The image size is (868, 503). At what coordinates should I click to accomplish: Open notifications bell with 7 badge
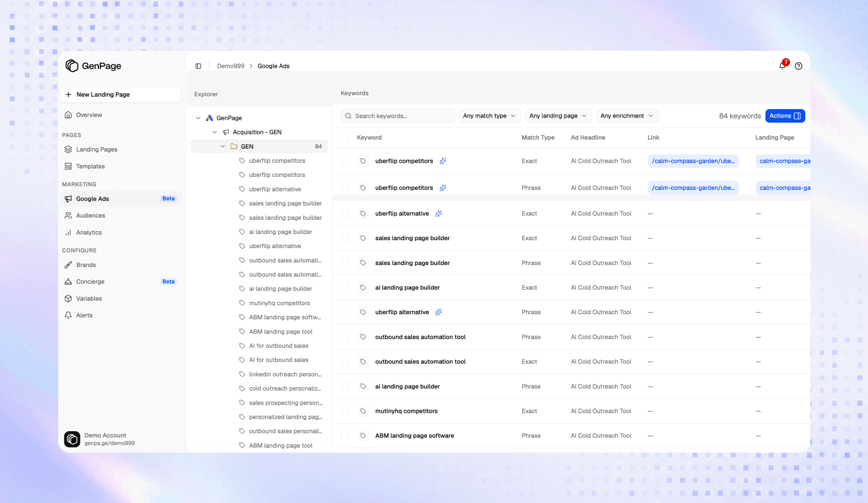[x=783, y=66]
